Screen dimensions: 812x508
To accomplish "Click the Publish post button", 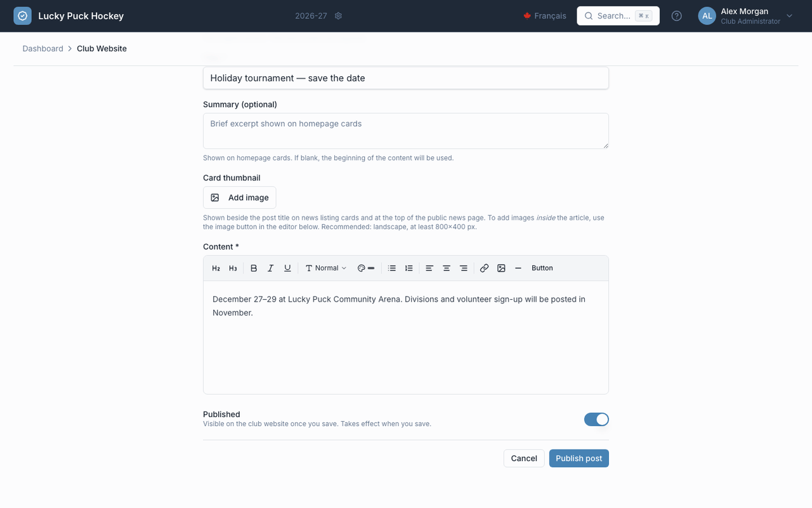I will (x=579, y=458).
